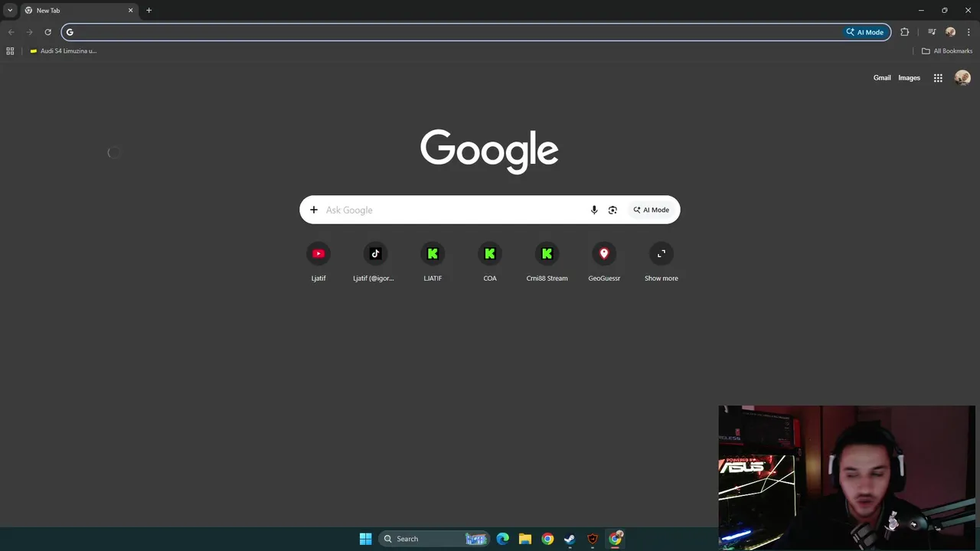Image resolution: width=980 pixels, height=551 pixels.
Task: Close the New Tab tab
Action: coord(130,11)
